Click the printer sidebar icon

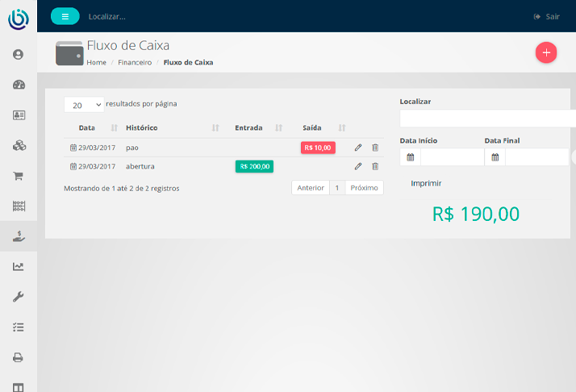19,357
